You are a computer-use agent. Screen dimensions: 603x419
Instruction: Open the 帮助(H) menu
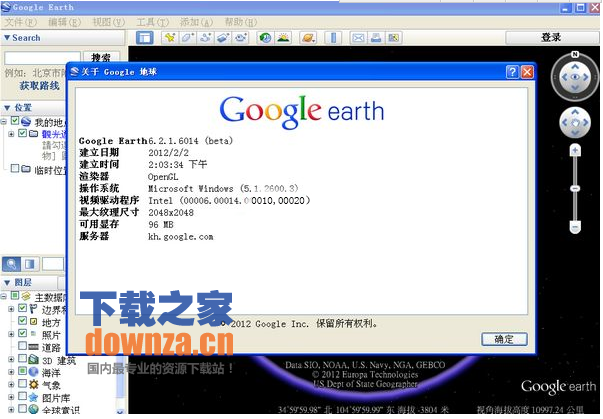pos(241,22)
